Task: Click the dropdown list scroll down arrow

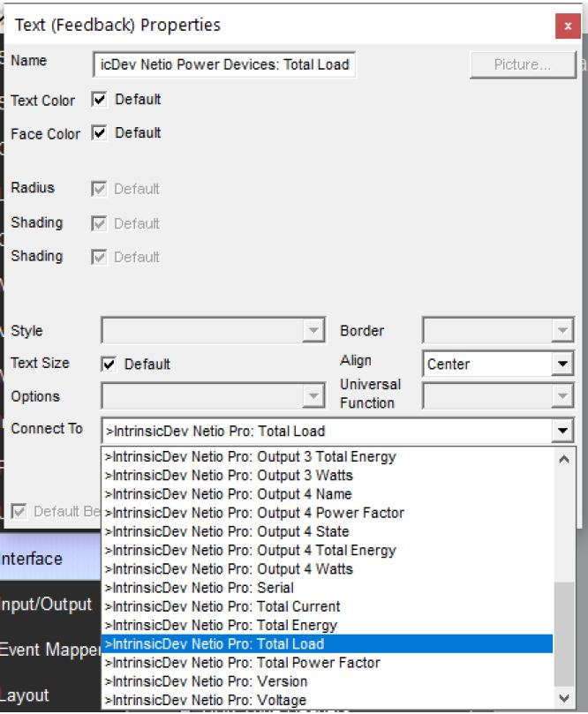Action: (x=564, y=698)
